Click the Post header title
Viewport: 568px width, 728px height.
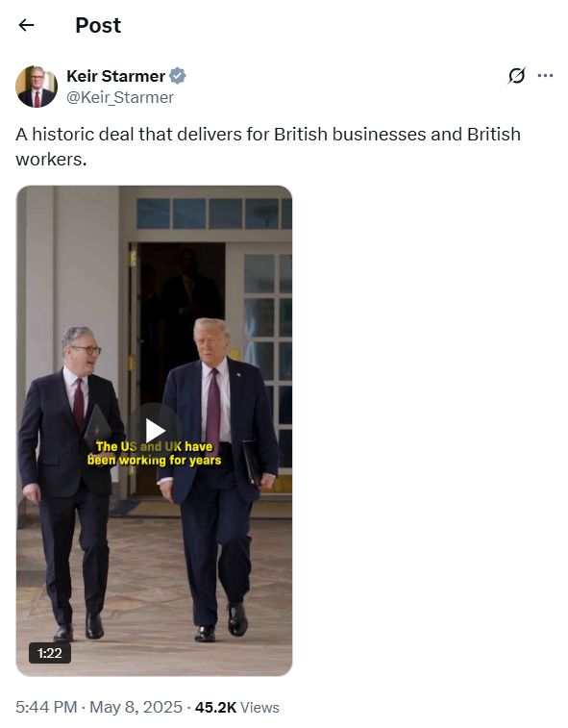pyautogui.click(x=98, y=25)
